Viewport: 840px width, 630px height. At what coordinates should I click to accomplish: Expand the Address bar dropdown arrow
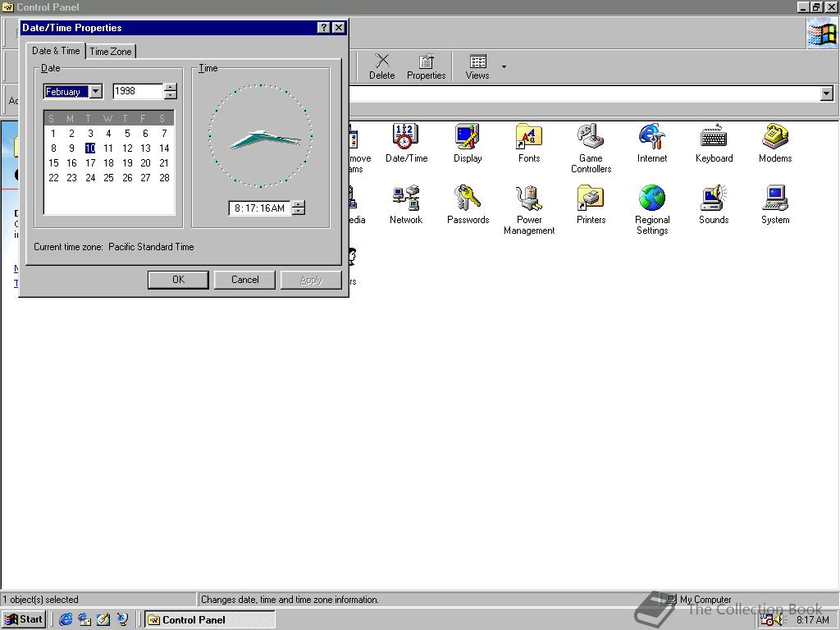coord(826,94)
